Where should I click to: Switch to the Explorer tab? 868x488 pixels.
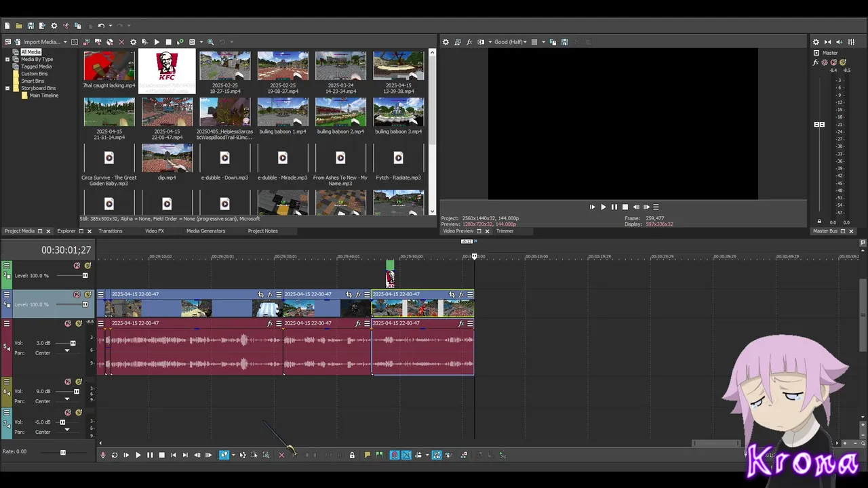point(66,231)
